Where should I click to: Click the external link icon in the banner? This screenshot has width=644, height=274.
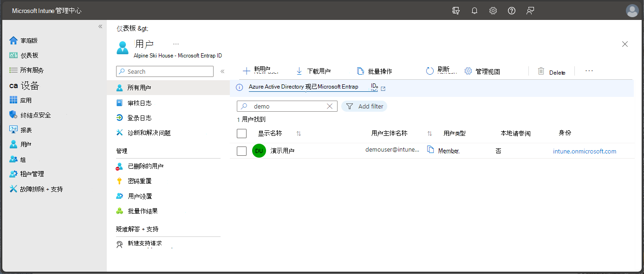pos(383,88)
